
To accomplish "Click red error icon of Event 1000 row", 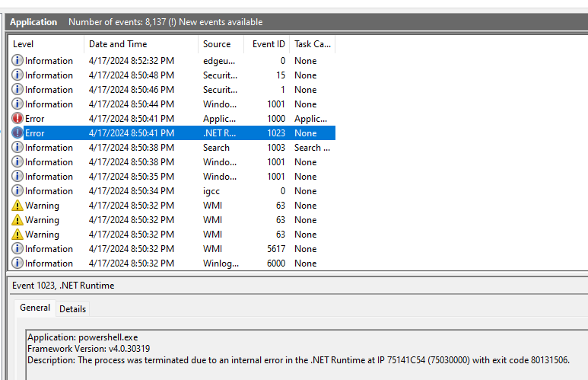I will click(17, 118).
